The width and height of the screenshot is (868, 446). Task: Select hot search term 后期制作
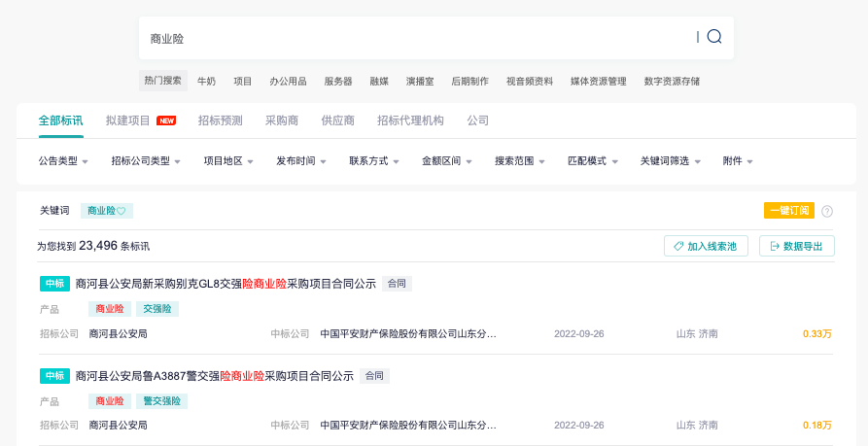(470, 82)
